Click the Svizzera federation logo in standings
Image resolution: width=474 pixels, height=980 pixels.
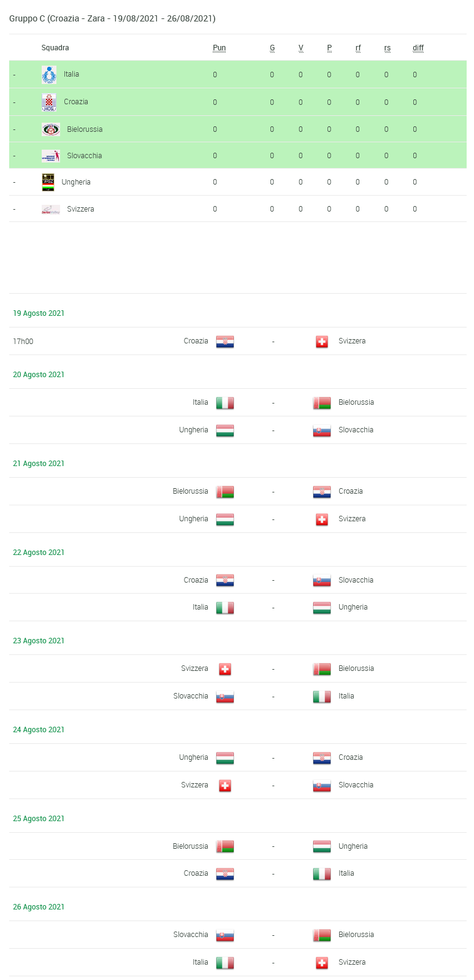[x=51, y=209]
